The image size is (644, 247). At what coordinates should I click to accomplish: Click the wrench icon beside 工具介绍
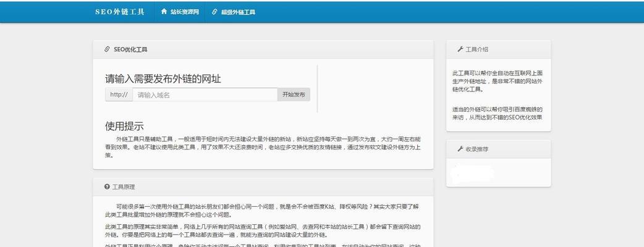click(460, 49)
